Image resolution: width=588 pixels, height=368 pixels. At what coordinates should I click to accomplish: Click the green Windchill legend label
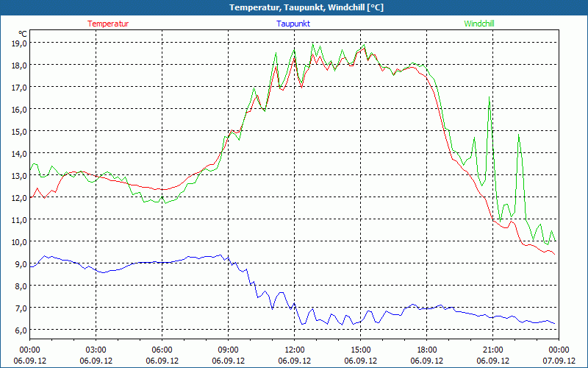click(x=479, y=24)
